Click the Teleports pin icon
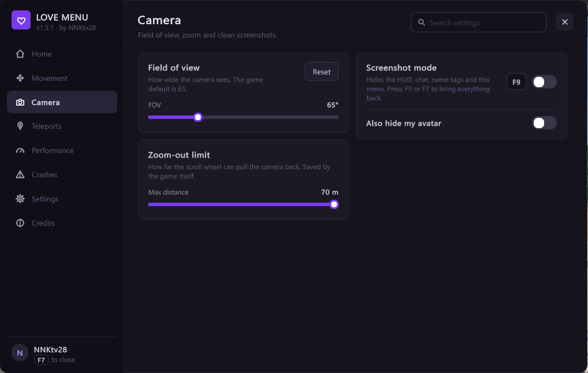This screenshot has height=373, width=588. click(20, 126)
